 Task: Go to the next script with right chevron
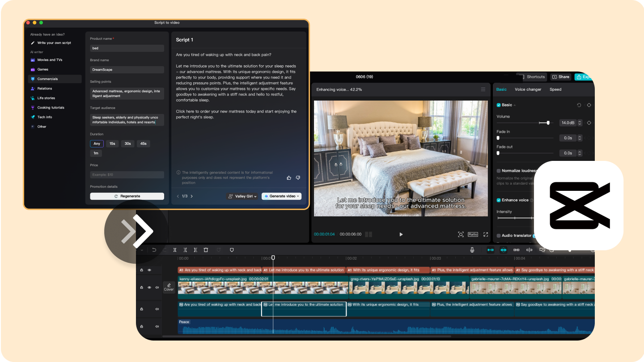click(192, 196)
